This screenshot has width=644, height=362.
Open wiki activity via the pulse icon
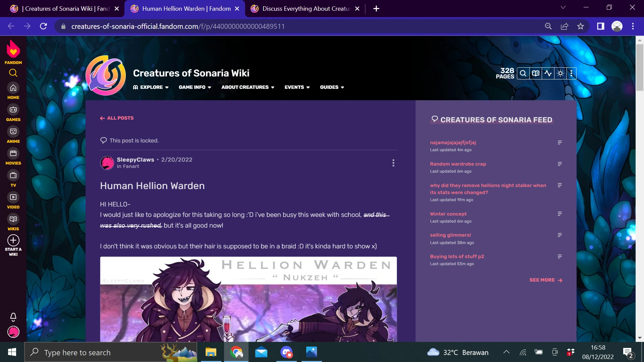pyautogui.click(x=548, y=73)
